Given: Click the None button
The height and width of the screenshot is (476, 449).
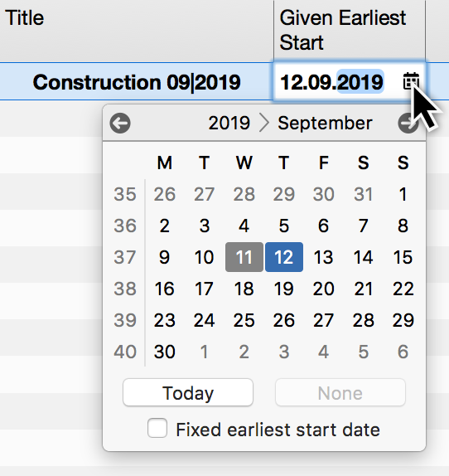Looking at the screenshot, I should point(340,392).
